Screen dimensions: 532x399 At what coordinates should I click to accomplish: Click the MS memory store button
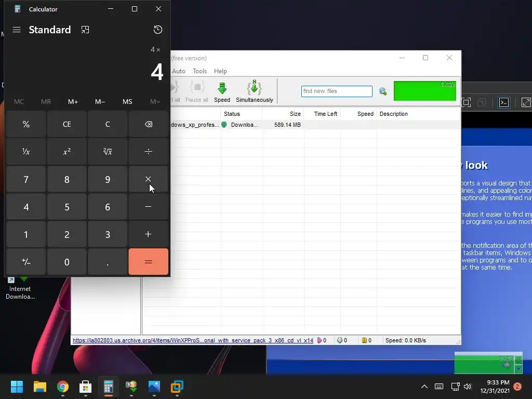pyautogui.click(x=127, y=101)
